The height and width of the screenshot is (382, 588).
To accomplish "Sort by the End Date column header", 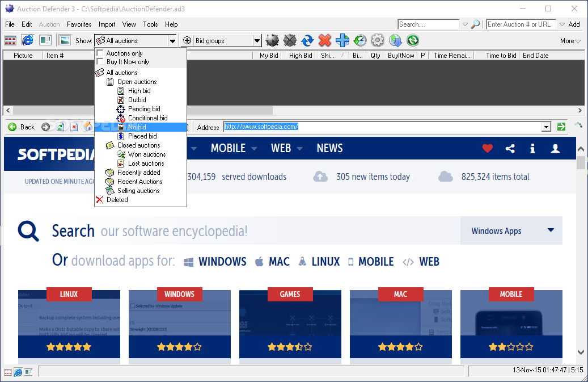I will coord(535,56).
